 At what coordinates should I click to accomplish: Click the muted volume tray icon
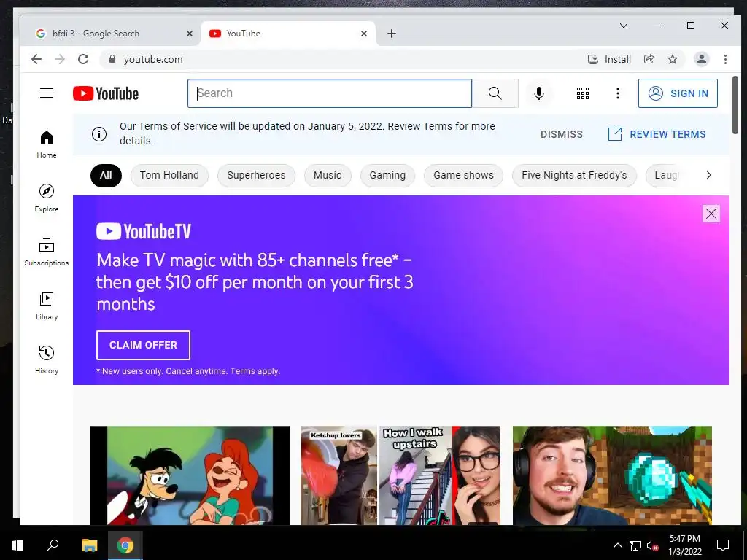point(652,545)
